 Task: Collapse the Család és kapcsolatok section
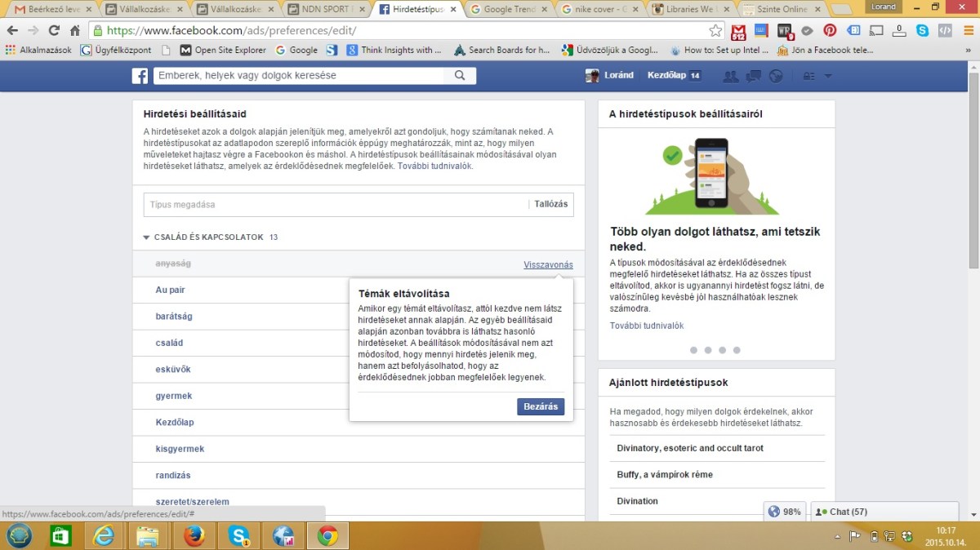pyautogui.click(x=147, y=237)
